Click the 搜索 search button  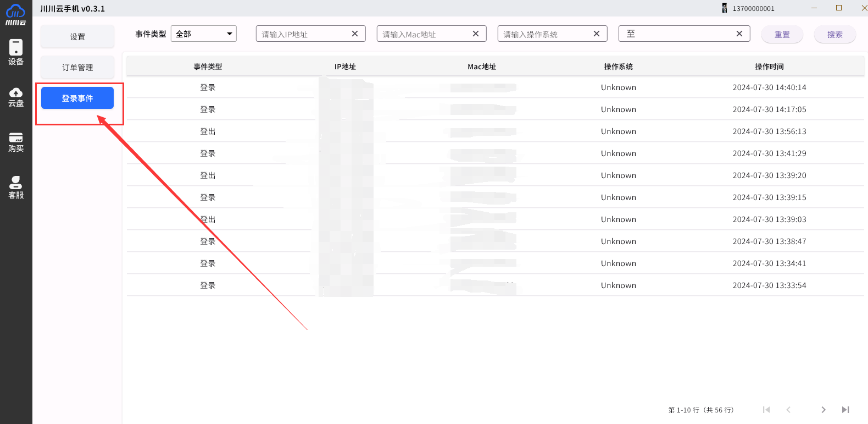click(834, 35)
